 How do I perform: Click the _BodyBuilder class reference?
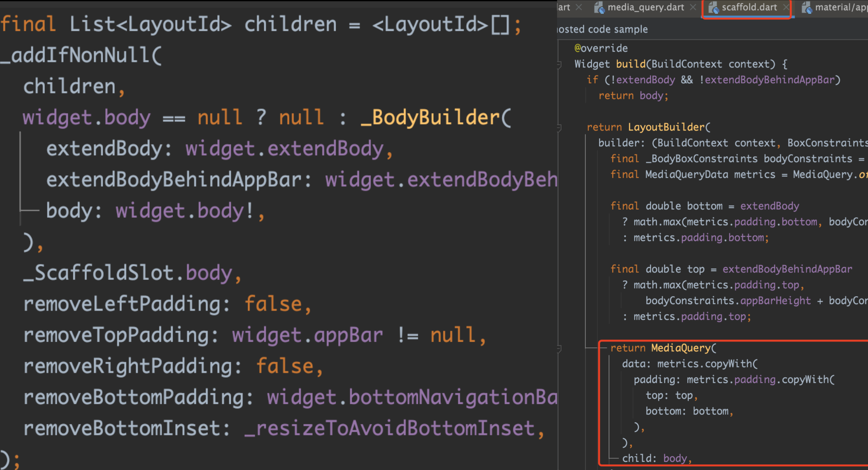pos(430,118)
